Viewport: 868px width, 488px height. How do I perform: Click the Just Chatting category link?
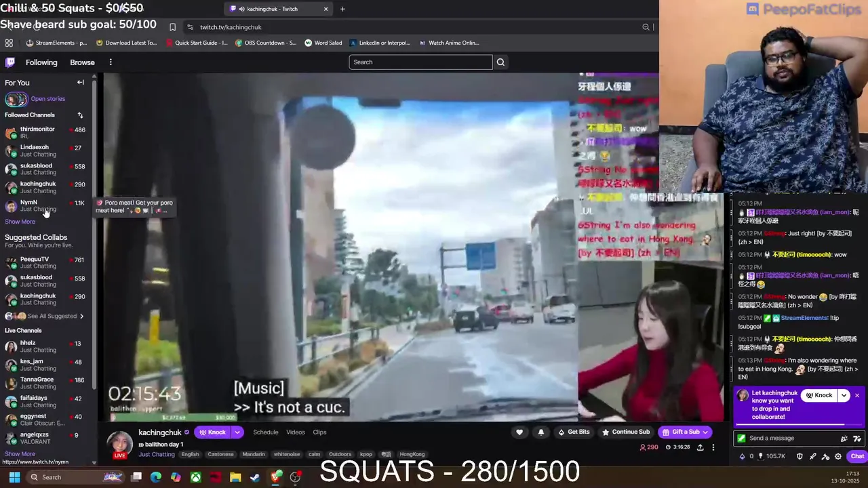(157, 454)
